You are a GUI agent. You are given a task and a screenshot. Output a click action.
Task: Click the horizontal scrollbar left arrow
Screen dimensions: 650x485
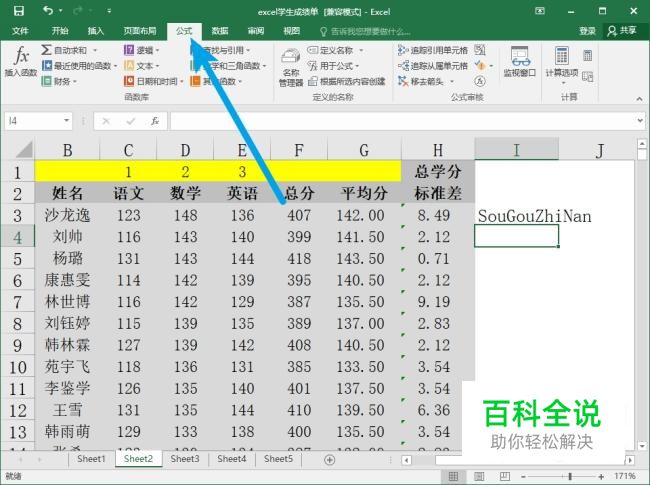tap(407, 460)
